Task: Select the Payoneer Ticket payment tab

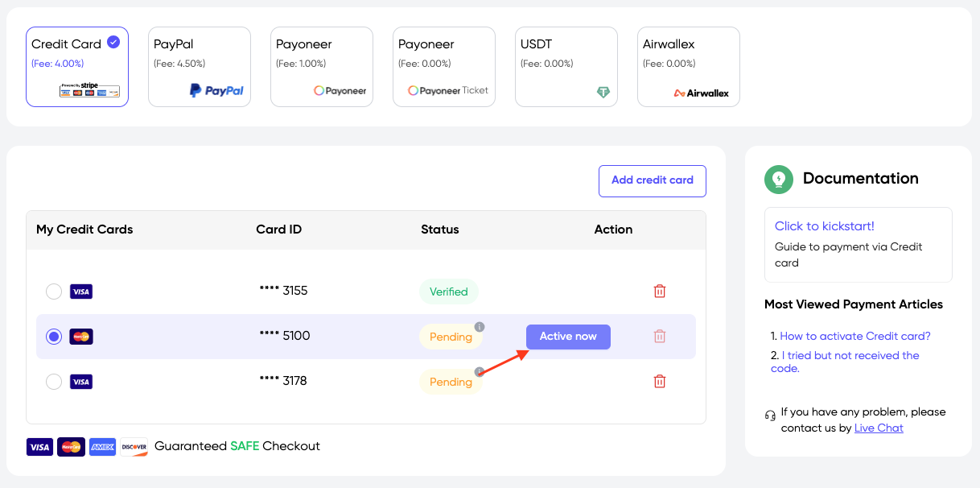Action: click(x=444, y=66)
